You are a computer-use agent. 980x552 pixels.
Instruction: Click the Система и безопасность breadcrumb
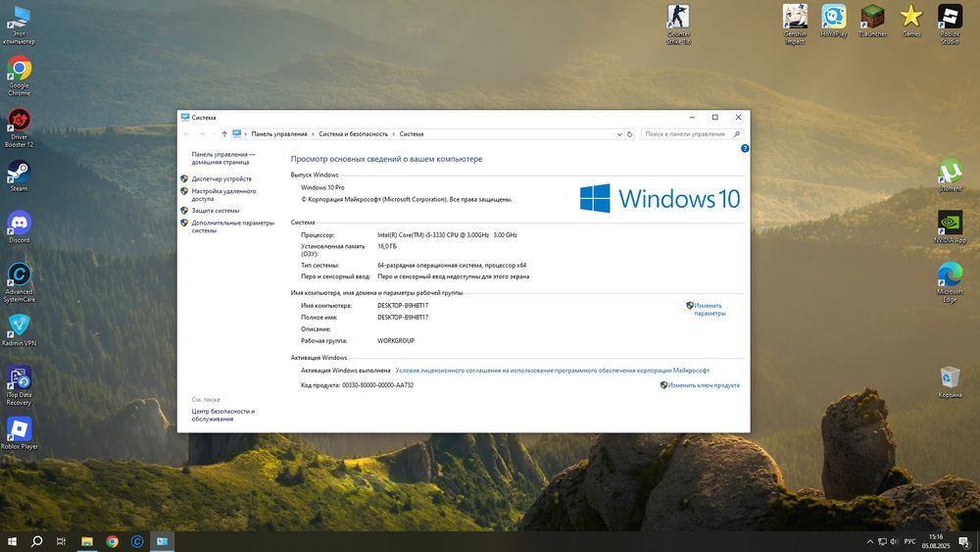[353, 134]
